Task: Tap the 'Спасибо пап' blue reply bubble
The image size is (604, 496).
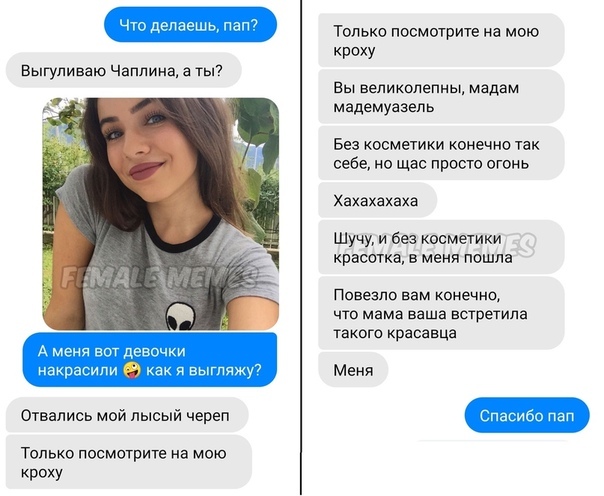Action: [x=527, y=415]
